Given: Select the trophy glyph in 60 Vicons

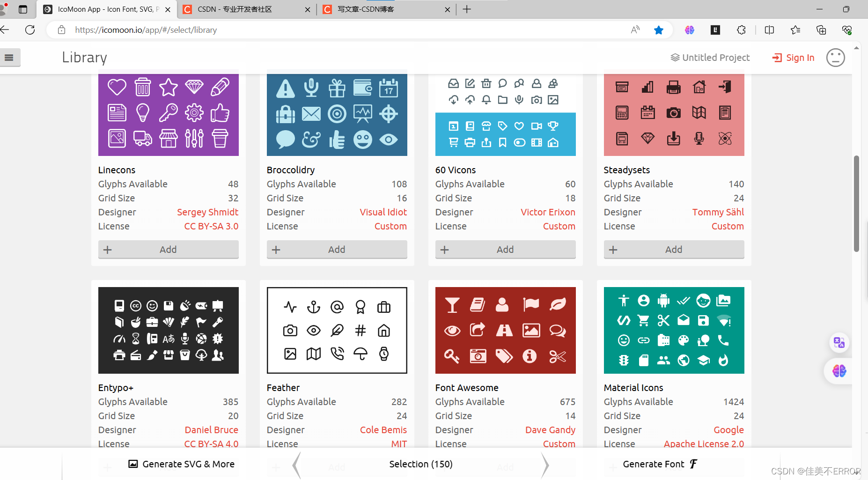Looking at the screenshot, I should click(553, 126).
